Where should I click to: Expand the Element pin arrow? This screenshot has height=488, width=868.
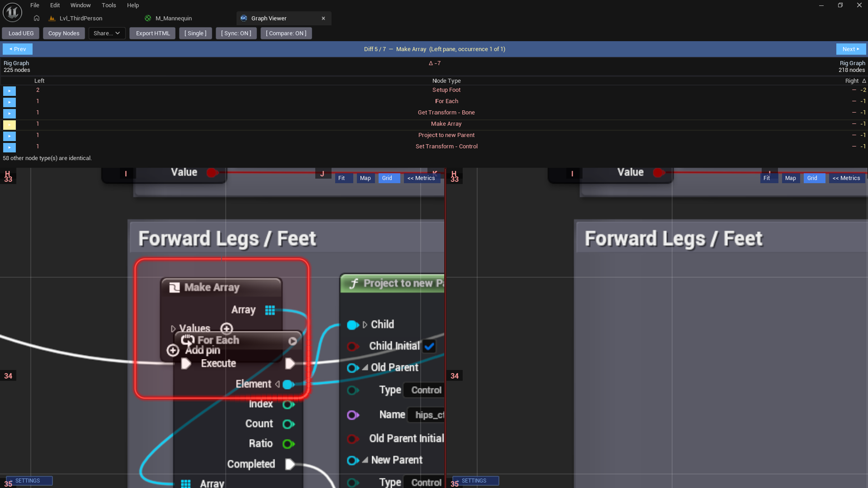click(277, 384)
